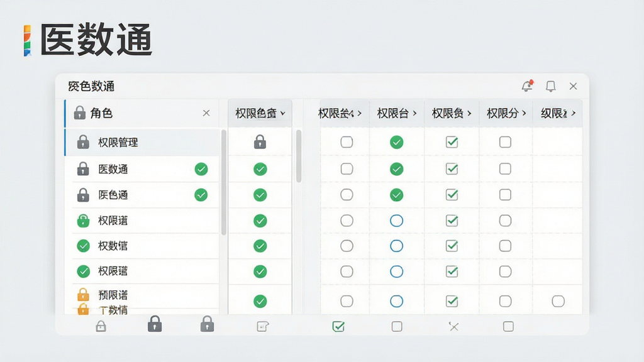Select blue 权限台 radio in 权数倌 row
Image resolution: width=644 pixels, height=362 pixels.
tap(396, 246)
